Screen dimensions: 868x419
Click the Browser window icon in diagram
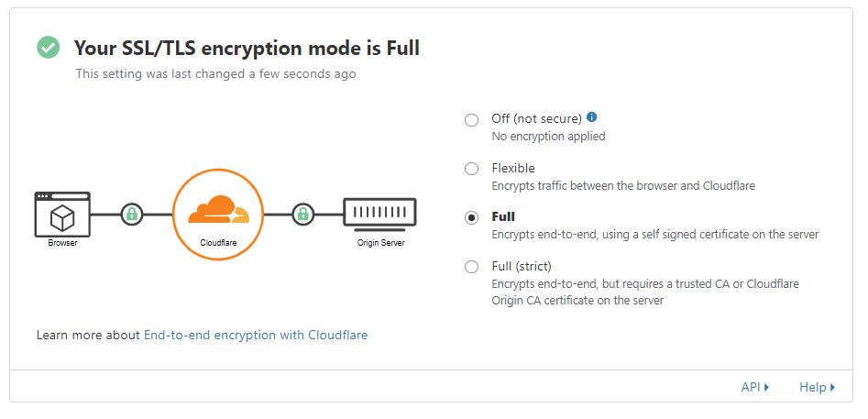[x=62, y=215]
